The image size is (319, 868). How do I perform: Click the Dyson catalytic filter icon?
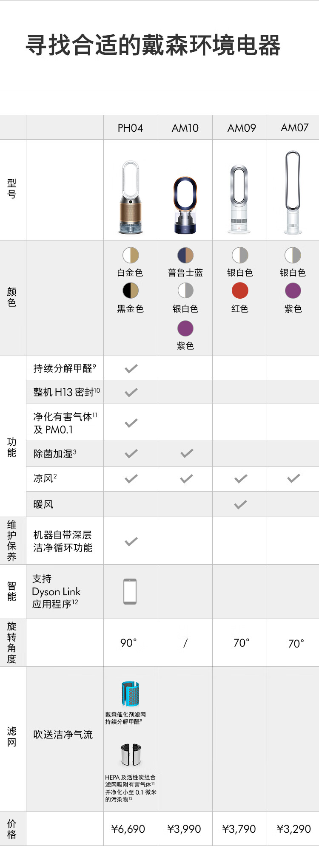[x=130, y=694]
